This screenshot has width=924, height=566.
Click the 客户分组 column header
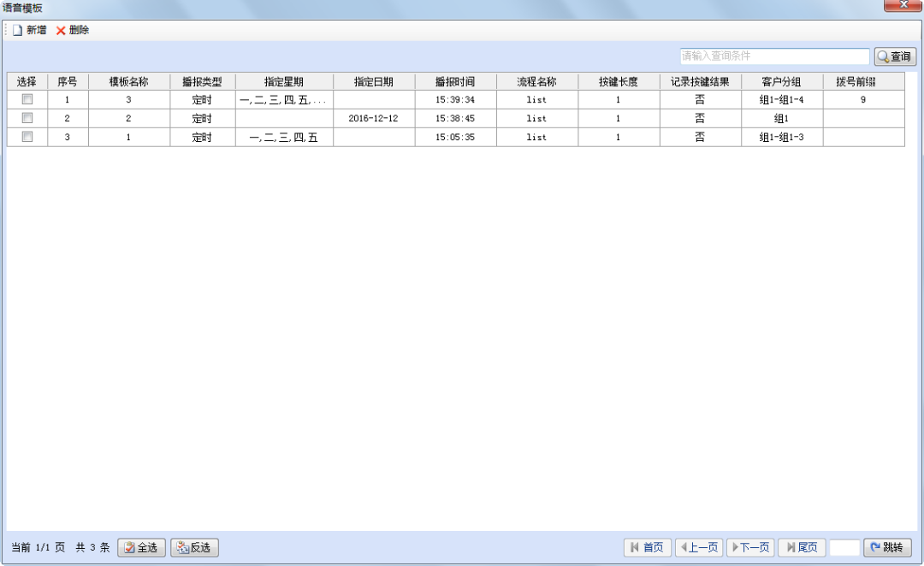tap(781, 82)
